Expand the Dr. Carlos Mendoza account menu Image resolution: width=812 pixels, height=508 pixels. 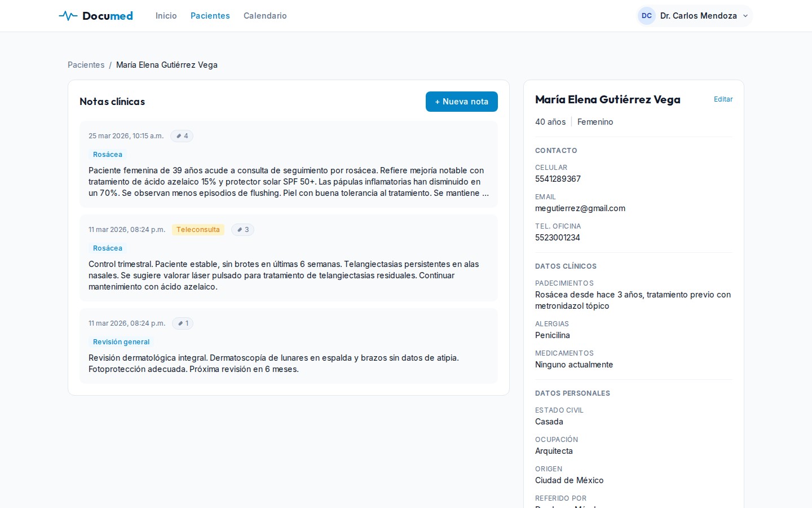click(745, 16)
